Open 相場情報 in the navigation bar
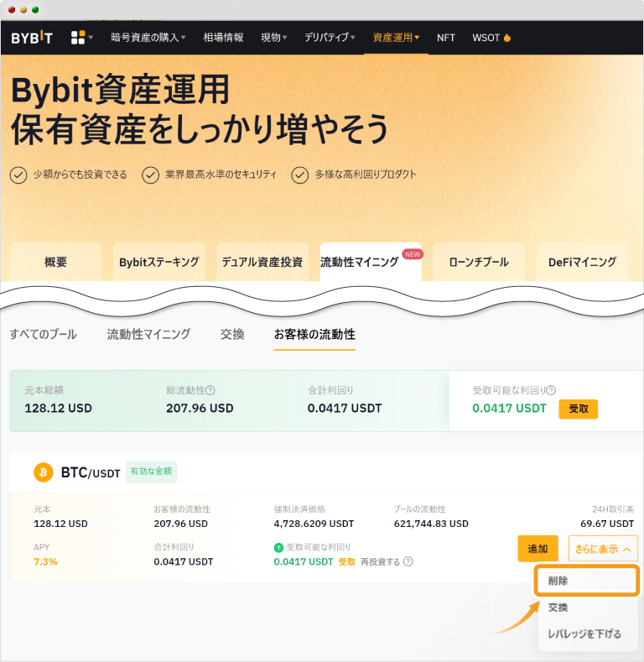This screenshot has height=662, width=644. [x=223, y=38]
